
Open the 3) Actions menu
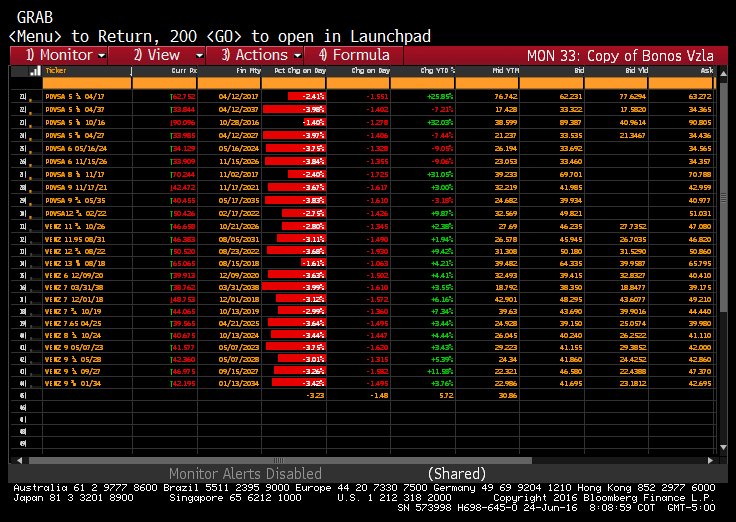[255, 55]
